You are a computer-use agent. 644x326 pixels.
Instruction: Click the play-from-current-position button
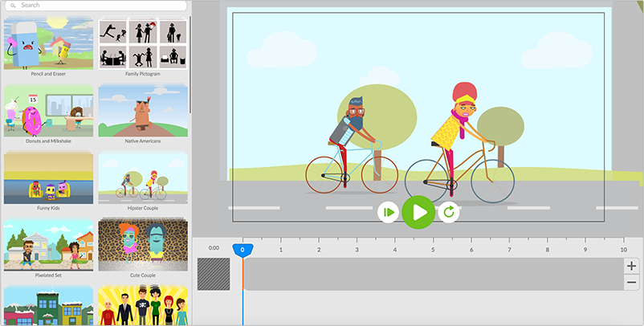(x=388, y=212)
